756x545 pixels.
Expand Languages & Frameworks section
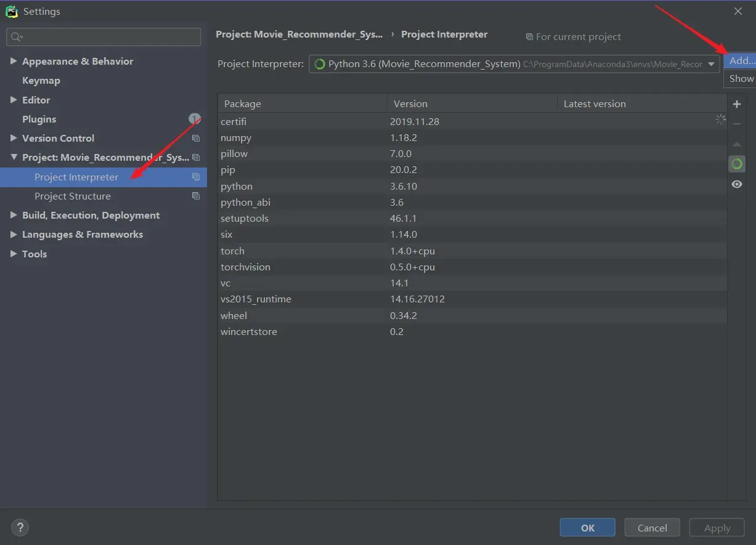click(x=14, y=235)
